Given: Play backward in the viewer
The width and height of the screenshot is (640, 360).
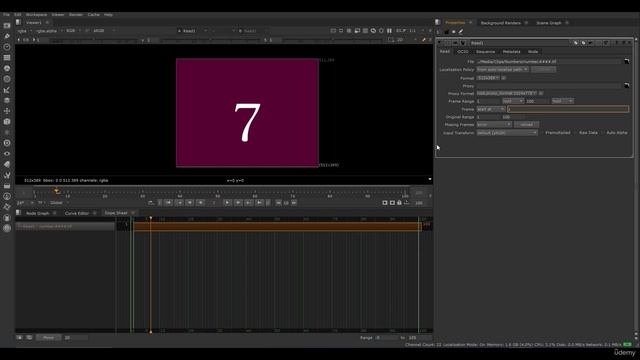Looking at the screenshot, I should pyautogui.click(x=200, y=202).
